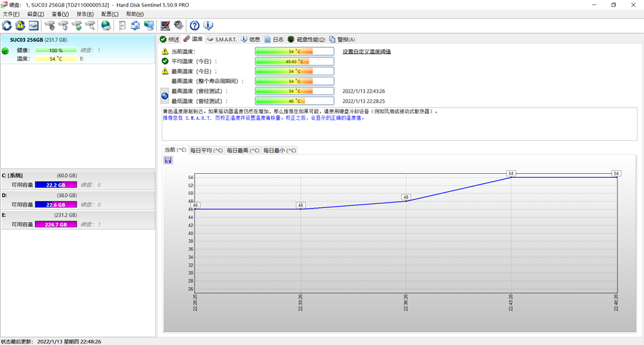
Task: Select the 每日最小 (°C) chart tab
Action: (279, 151)
